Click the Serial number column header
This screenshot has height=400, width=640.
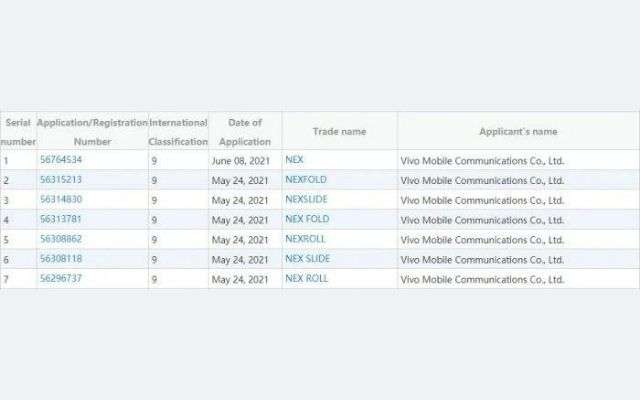coord(18,132)
